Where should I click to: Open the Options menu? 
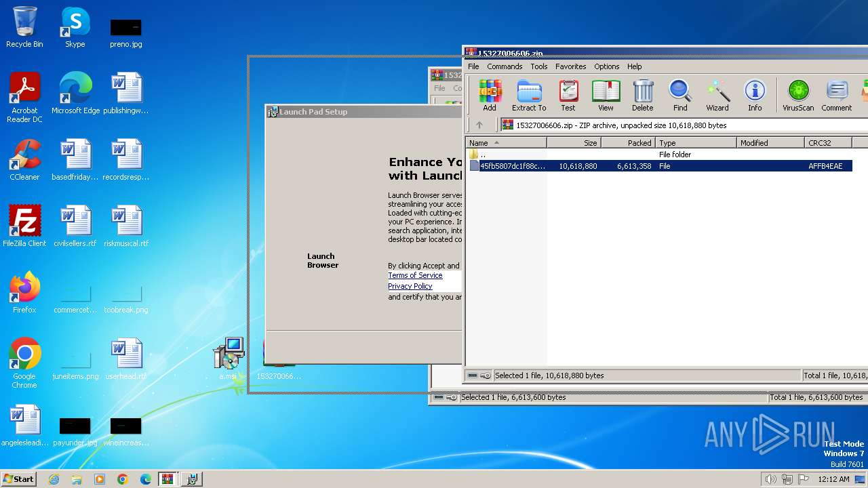click(x=607, y=66)
